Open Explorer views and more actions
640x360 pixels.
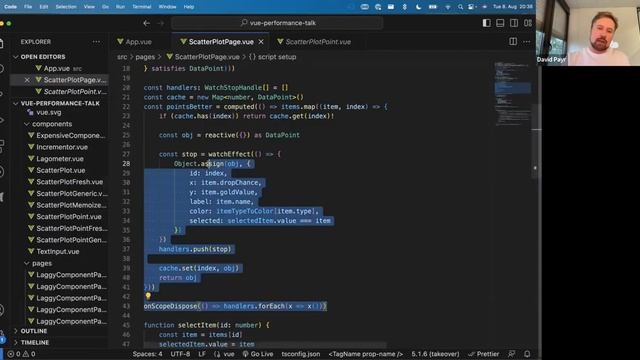96,42
